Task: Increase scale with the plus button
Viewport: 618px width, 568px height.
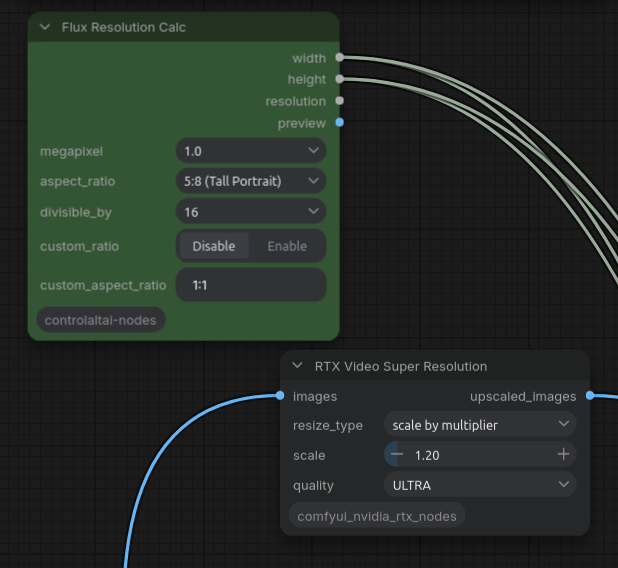Action: (x=564, y=454)
